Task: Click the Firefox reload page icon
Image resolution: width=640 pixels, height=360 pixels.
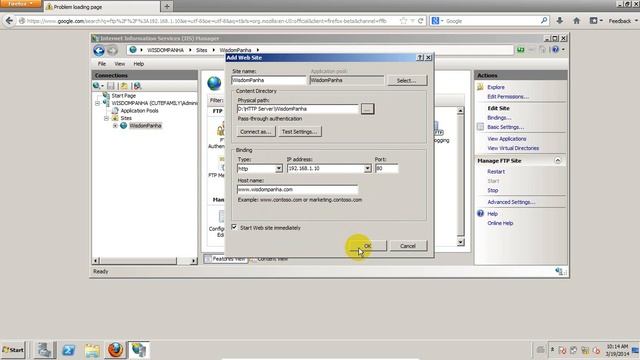Action: [x=420, y=21]
